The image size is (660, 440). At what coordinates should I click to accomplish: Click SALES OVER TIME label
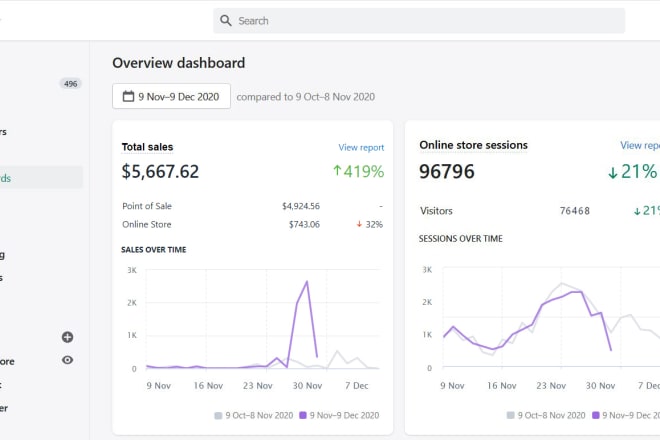(154, 250)
